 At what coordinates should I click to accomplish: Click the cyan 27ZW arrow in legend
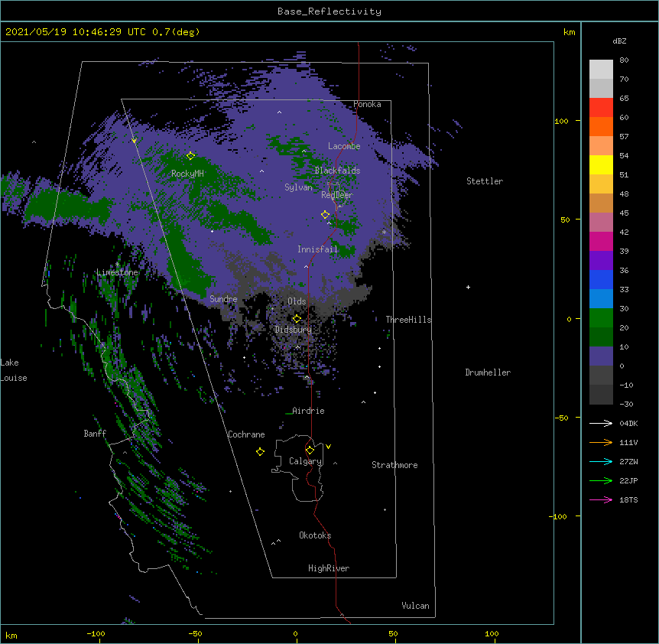click(x=601, y=461)
